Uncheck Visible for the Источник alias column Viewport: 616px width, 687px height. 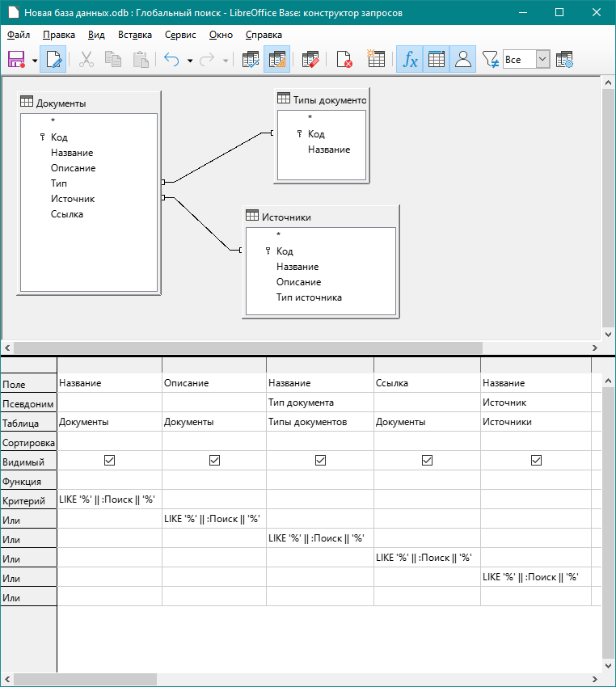click(536, 461)
